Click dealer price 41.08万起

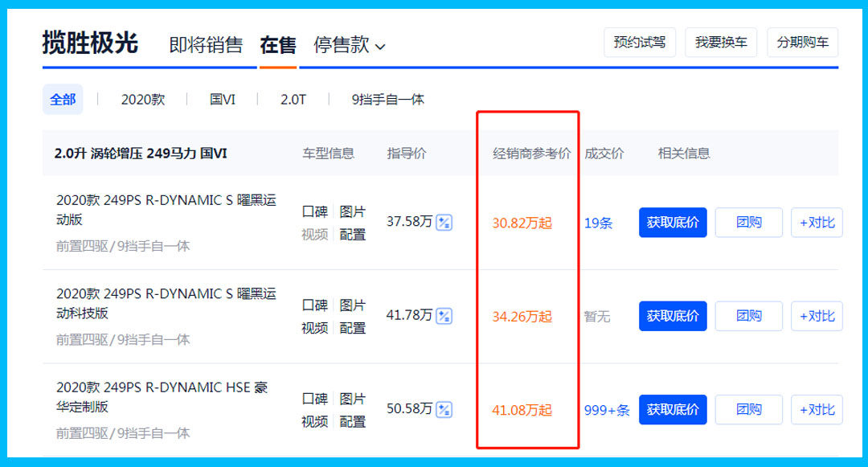click(522, 410)
